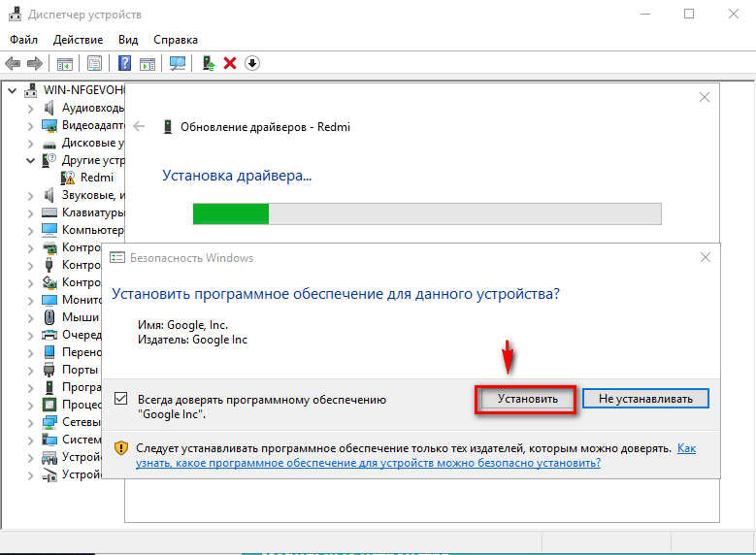Close the Безопасность Windows dialog
This screenshot has width=756, height=555.
point(704,258)
